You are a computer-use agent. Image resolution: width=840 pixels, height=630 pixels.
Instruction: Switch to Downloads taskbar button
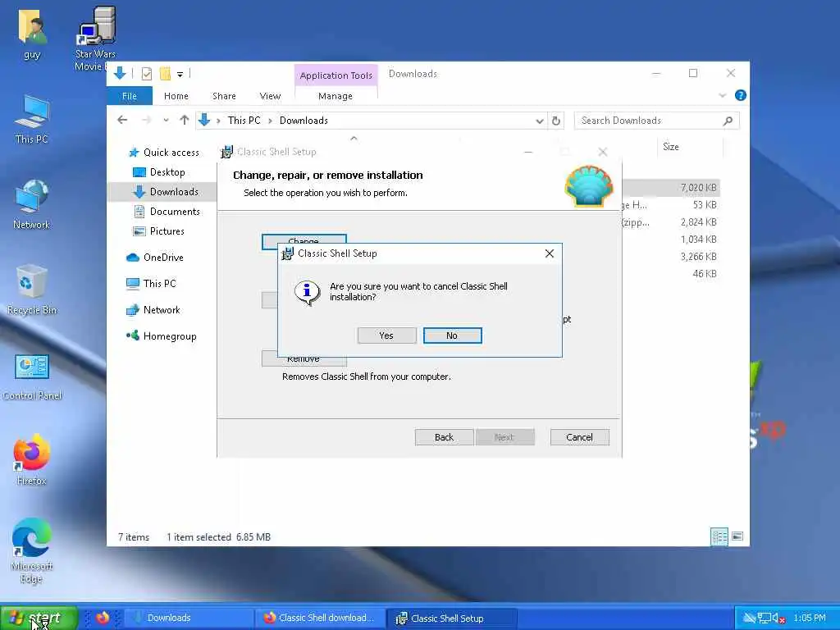[x=189, y=619]
